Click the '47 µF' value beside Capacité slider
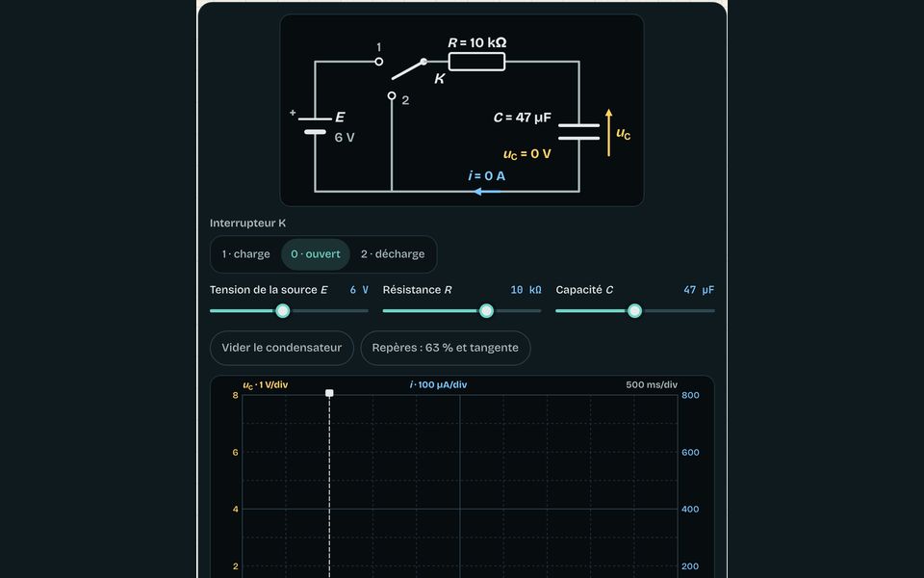The image size is (924, 578). click(x=699, y=290)
